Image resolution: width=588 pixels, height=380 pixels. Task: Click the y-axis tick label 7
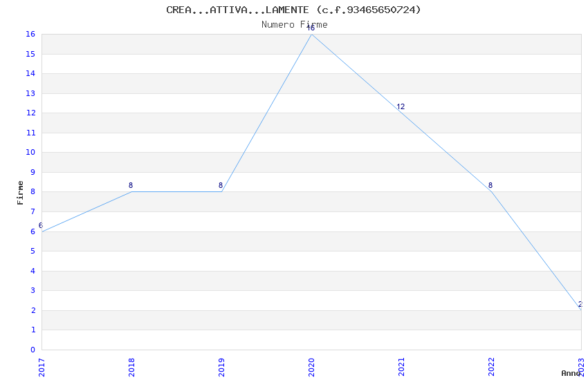(33, 212)
